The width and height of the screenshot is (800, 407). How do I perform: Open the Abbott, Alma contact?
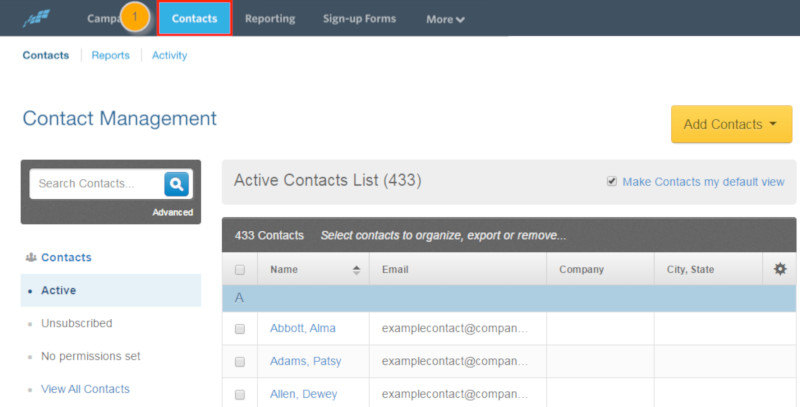[x=303, y=328]
